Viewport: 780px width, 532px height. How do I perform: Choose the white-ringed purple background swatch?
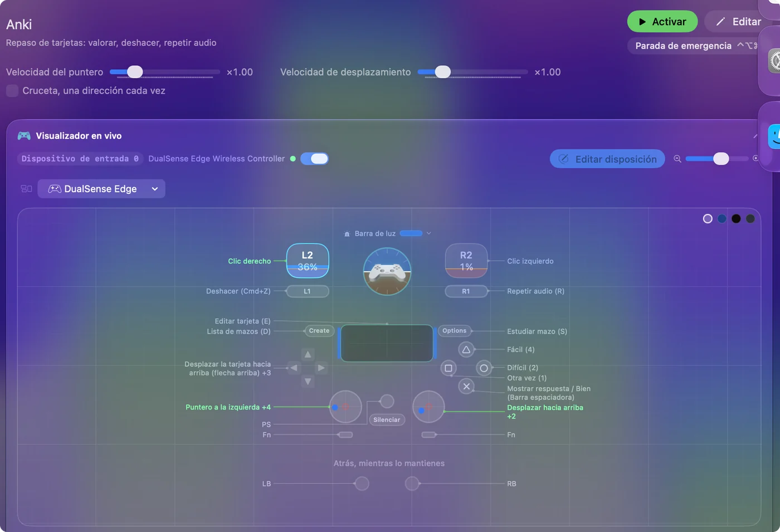708,219
